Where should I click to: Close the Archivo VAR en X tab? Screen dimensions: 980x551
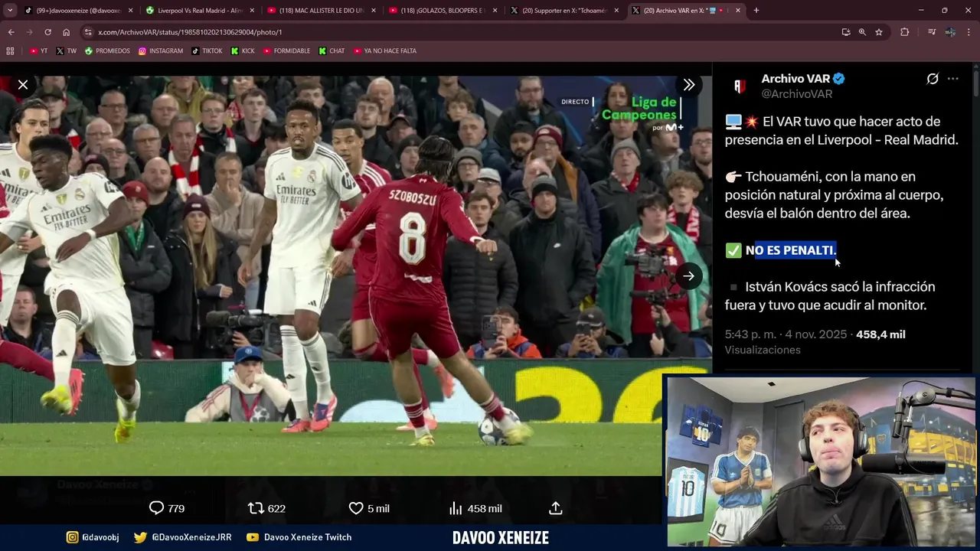pyautogui.click(x=738, y=10)
